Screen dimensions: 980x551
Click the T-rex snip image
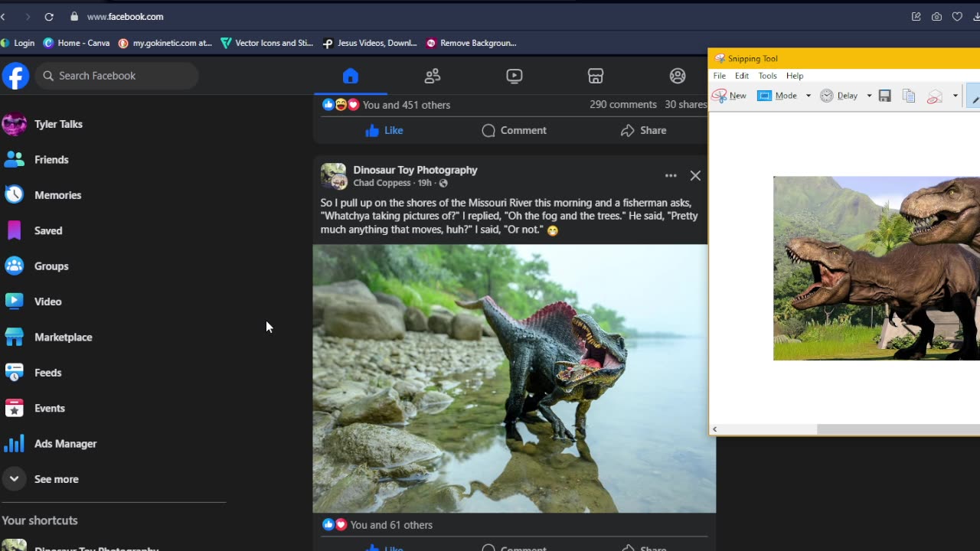tap(877, 268)
